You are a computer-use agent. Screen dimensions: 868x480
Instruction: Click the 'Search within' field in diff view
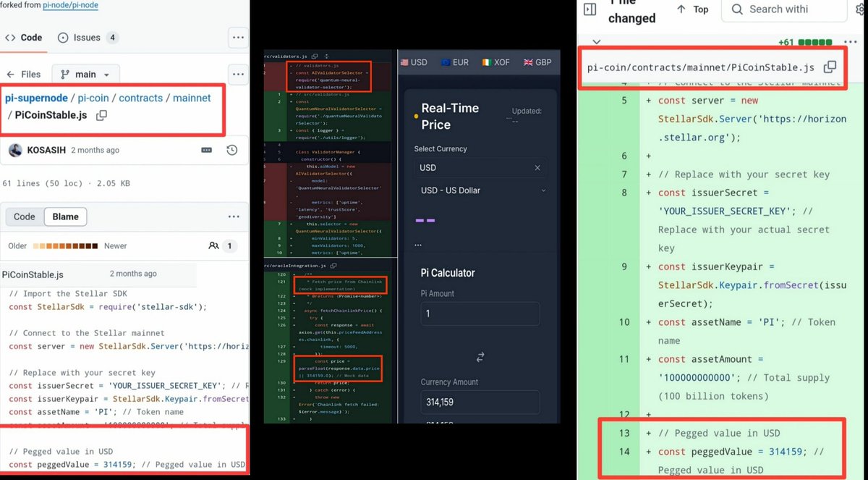coord(785,9)
